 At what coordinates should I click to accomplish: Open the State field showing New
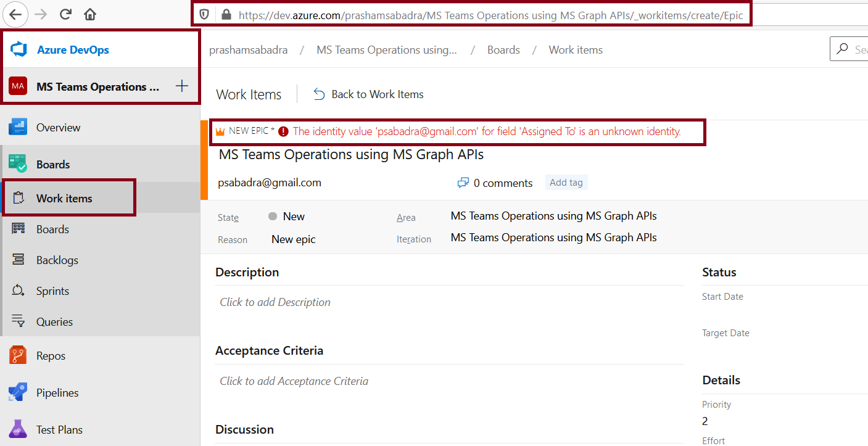[x=293, y=217]
